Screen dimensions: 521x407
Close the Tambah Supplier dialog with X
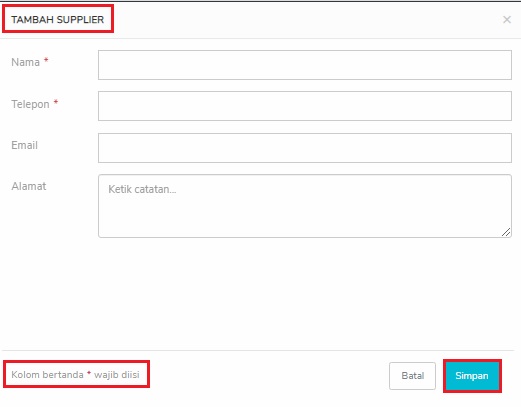coord(507,20)
